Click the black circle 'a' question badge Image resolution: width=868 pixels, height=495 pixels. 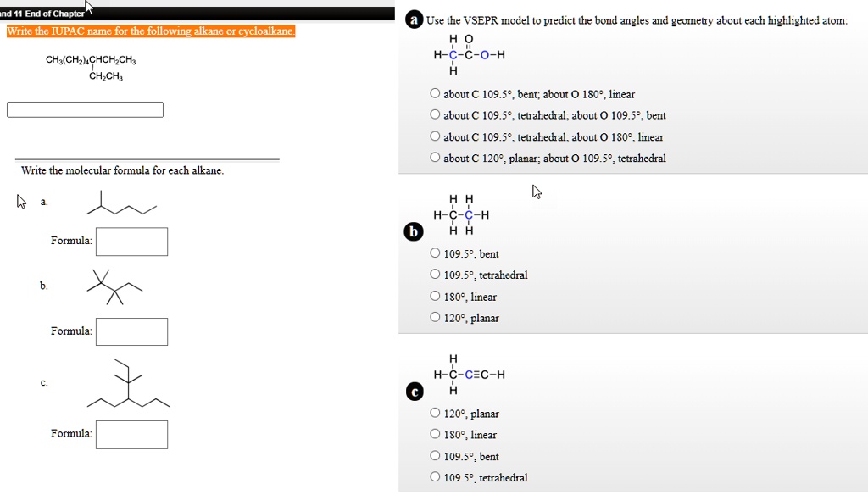click(414, 20)
